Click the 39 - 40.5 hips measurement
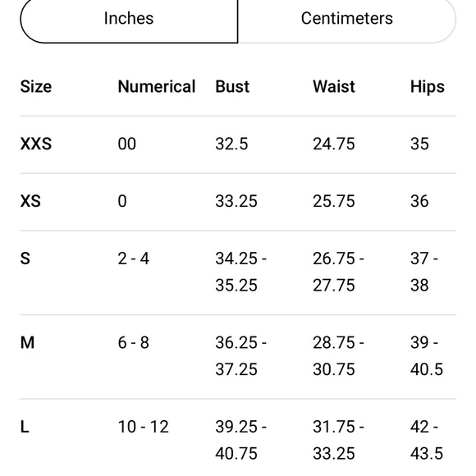 coord(427,356)
